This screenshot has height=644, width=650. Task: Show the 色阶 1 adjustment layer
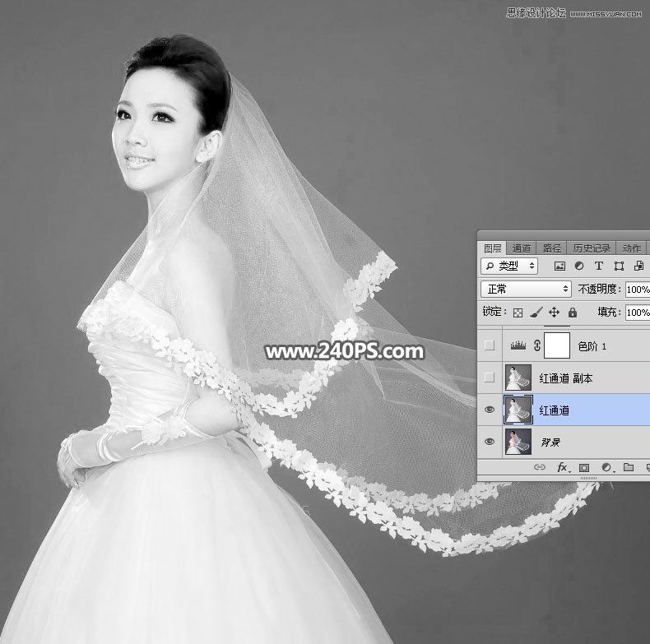pos(490,345)
